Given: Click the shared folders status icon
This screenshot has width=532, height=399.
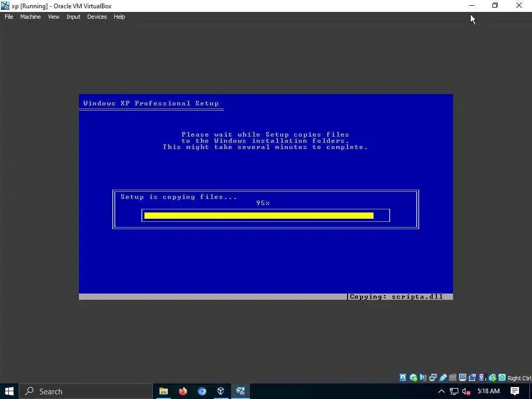Looking at the screenshot, I should [453, 378].
